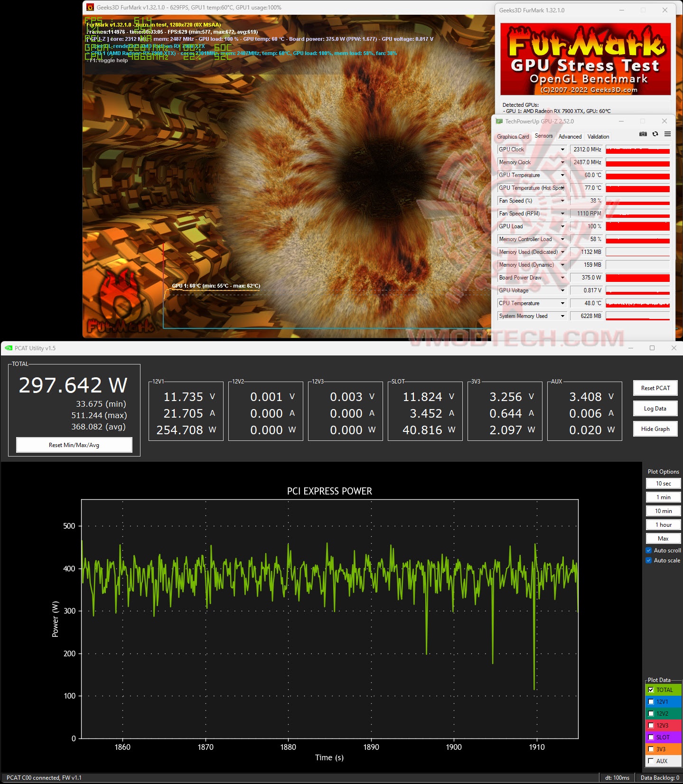683x784 pixels.
Task: Close the small FurMark 1.32.1.0 window
Action: coord(665,10)
